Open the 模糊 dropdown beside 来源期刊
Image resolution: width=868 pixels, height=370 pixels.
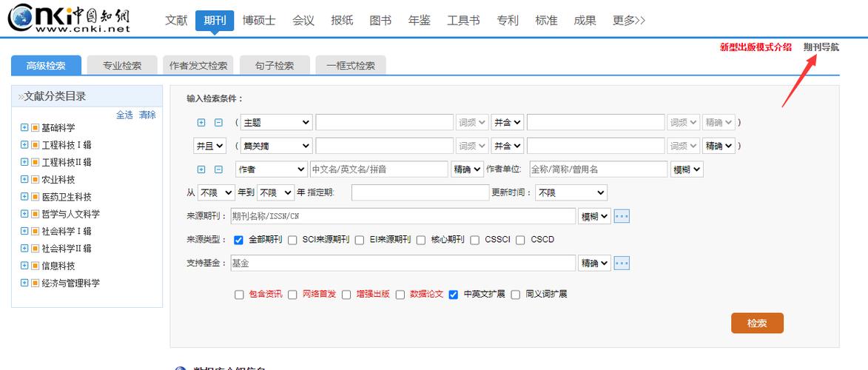pos(594,217)
